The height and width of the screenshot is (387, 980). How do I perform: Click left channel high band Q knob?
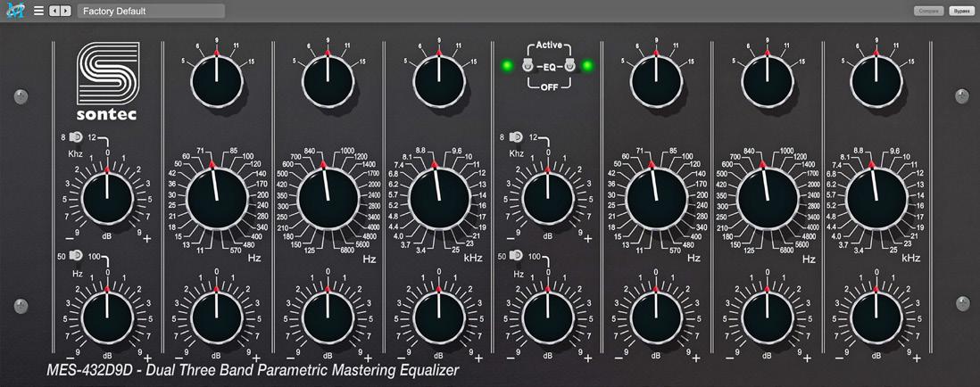coord(439,82)
